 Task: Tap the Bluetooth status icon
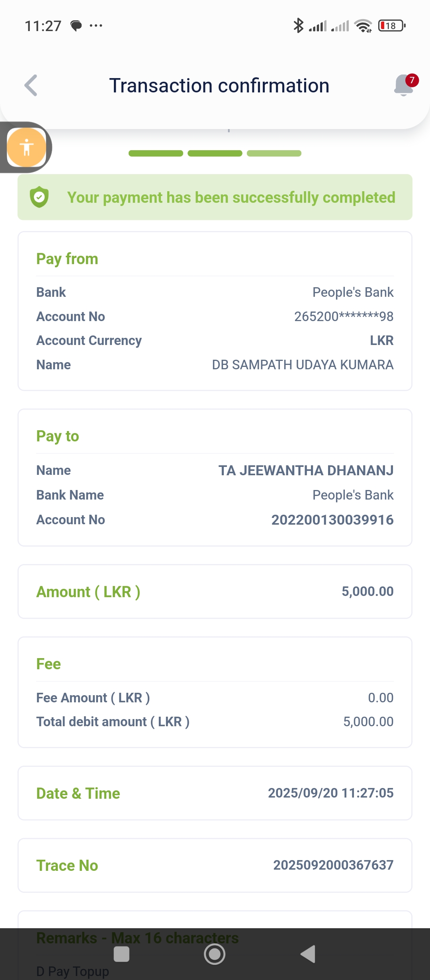298,25
